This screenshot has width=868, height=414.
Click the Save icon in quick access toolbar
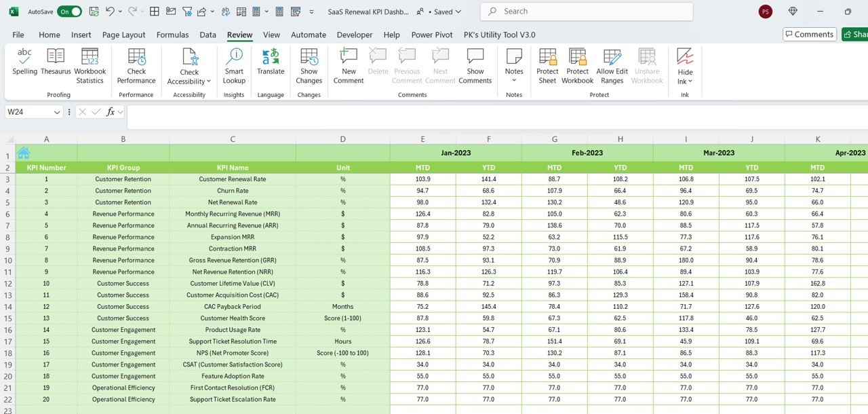[94, 12]
